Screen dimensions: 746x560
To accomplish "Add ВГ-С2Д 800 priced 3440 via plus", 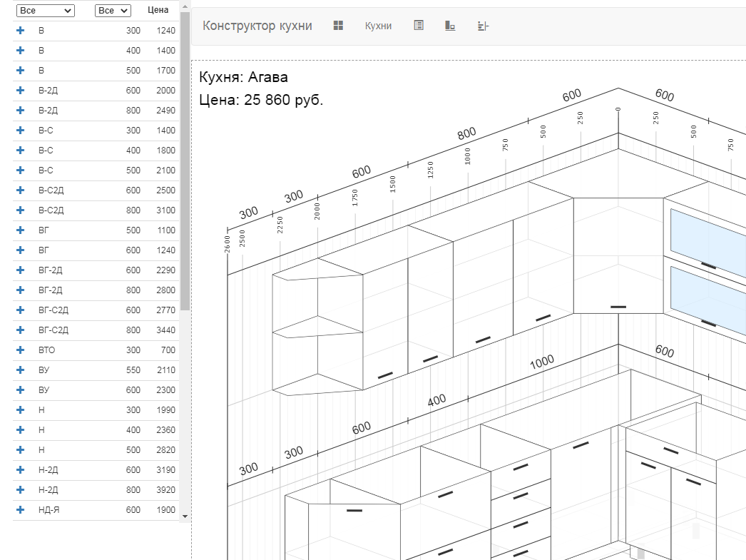I will pos(20,330).
